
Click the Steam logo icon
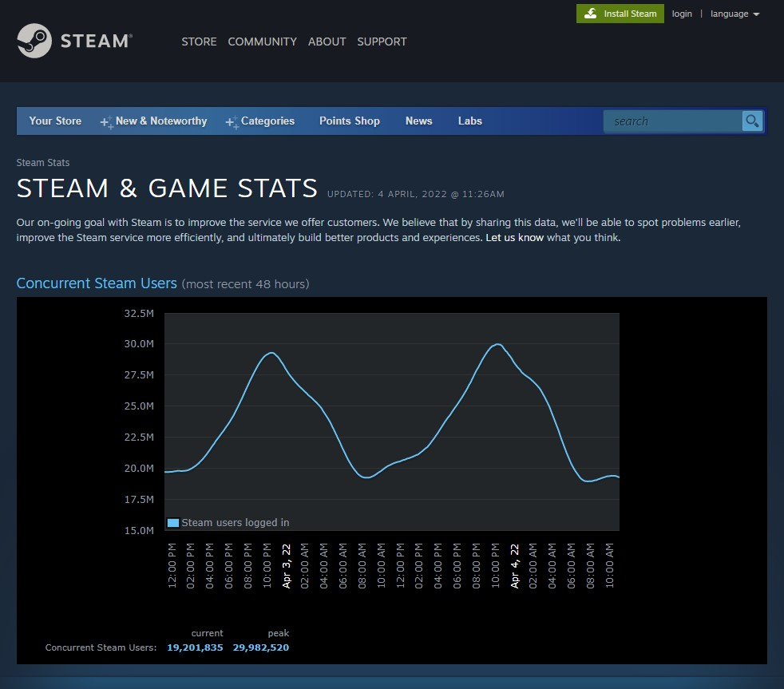click(x=34, y=41)
